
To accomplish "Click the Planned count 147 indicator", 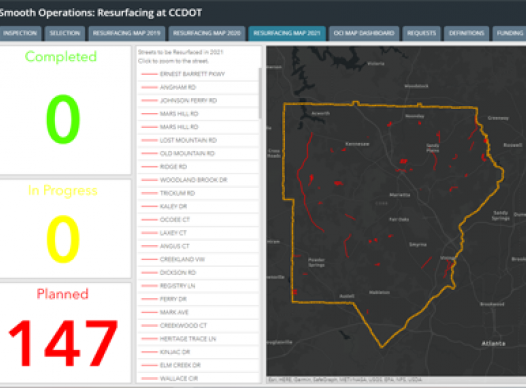I will click(63, 343).
